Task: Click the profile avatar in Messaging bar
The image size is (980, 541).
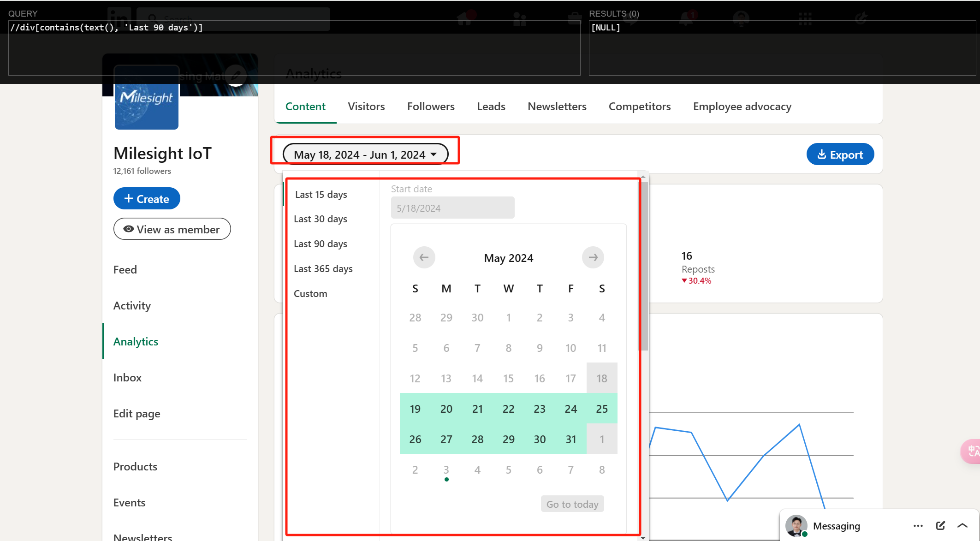Action: click(x=796, y=526)
